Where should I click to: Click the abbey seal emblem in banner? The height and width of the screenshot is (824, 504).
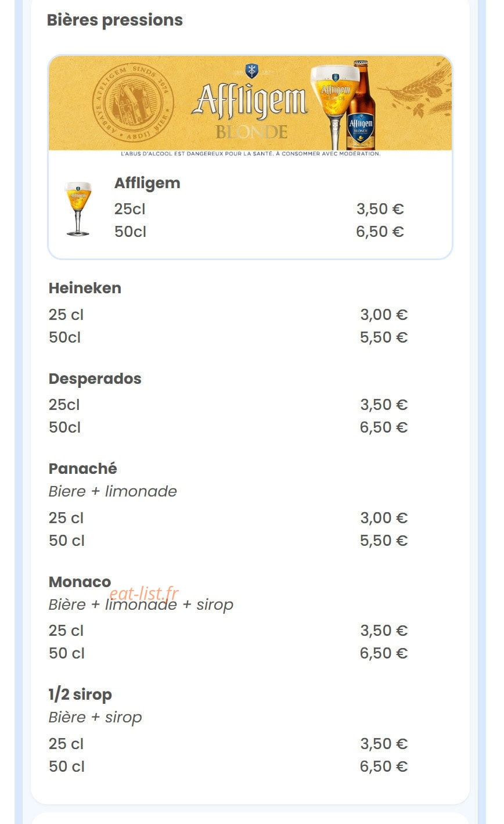(x=133, y=105)
